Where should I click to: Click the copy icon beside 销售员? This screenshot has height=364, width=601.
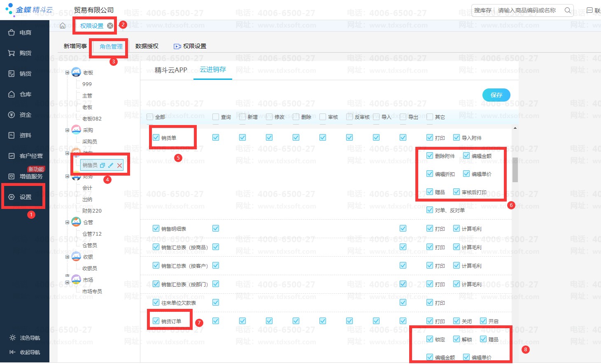pos(102,165)
